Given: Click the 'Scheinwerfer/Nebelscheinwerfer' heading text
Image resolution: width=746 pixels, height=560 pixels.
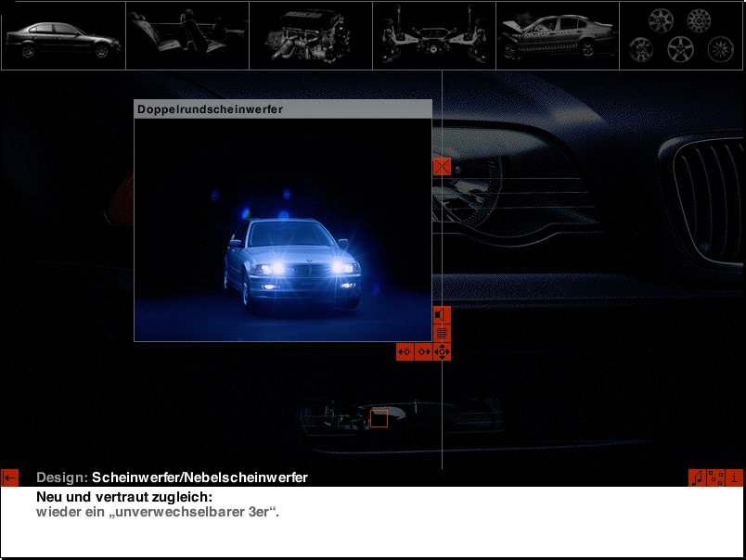Looking at the screenshot, I should pyautogui.click(x=199, y=477).
